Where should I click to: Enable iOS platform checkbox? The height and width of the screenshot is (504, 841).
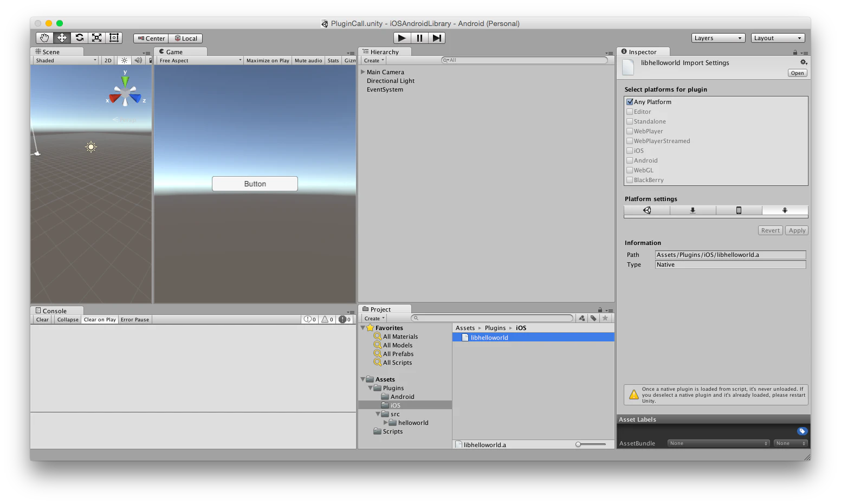(630, 151)
